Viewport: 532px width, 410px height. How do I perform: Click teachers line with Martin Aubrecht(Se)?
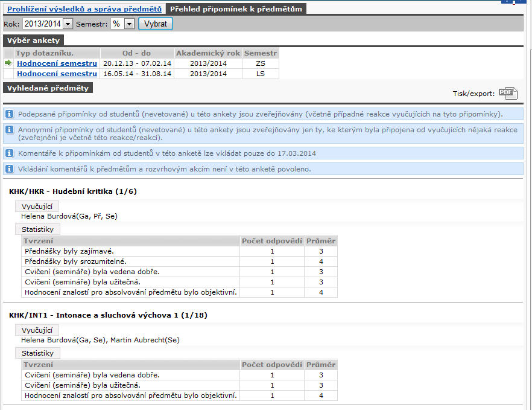[100, 340]
